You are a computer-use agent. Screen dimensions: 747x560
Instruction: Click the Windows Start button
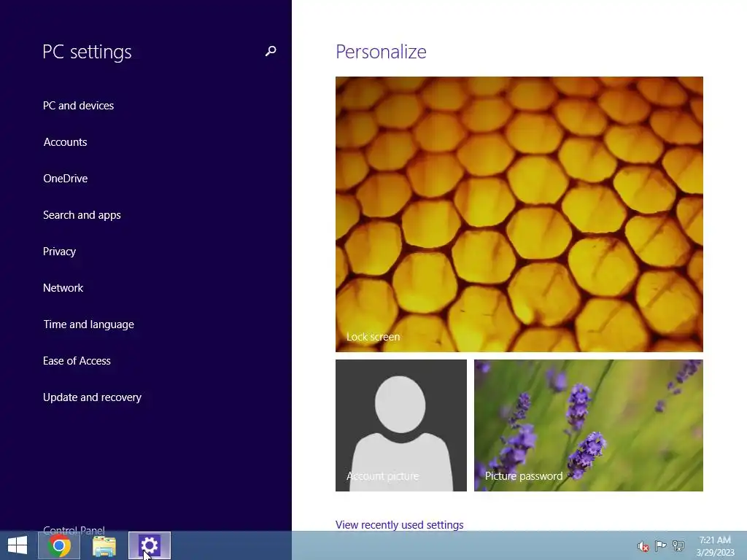click(18, 545)
